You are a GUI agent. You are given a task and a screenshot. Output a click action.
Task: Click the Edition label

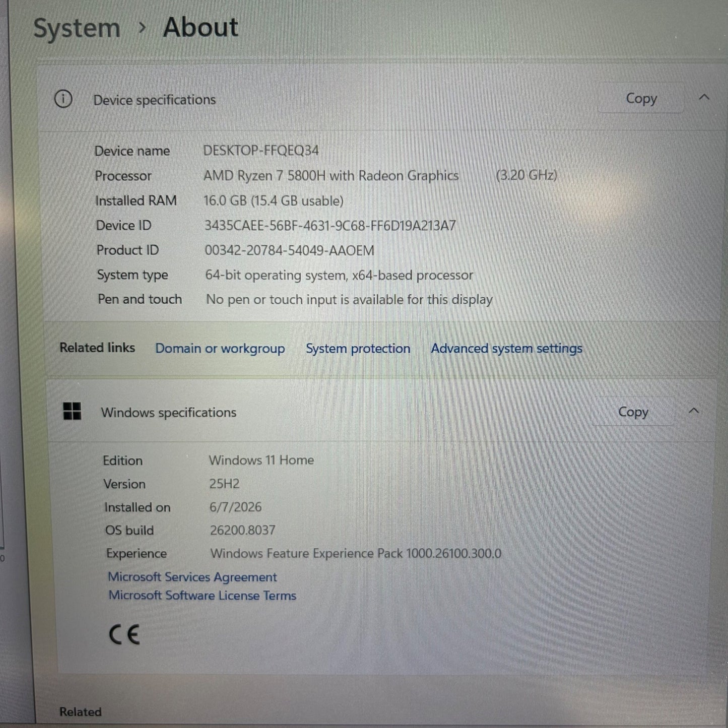click(122, 460)
